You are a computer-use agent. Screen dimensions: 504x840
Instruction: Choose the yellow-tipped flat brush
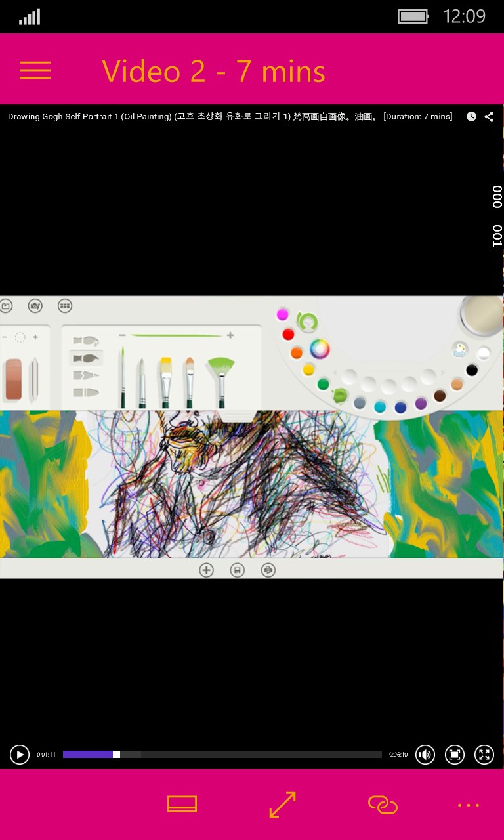click(x=165, y=381)
